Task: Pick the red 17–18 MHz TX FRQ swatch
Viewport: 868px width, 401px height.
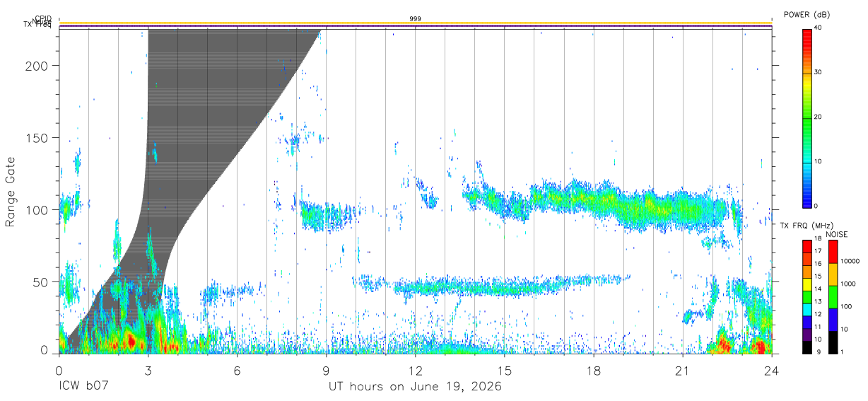Action: pyautogui.click(x=807, y=247)
